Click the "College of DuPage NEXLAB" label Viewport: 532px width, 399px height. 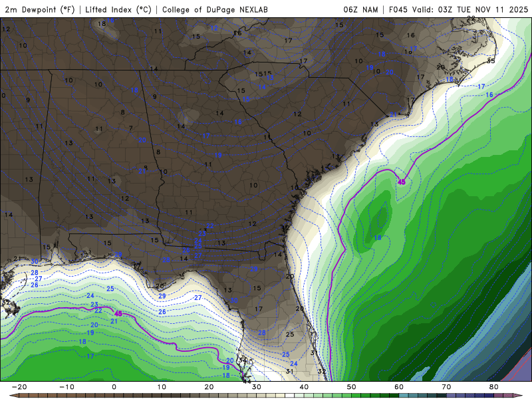coord(215,9)
